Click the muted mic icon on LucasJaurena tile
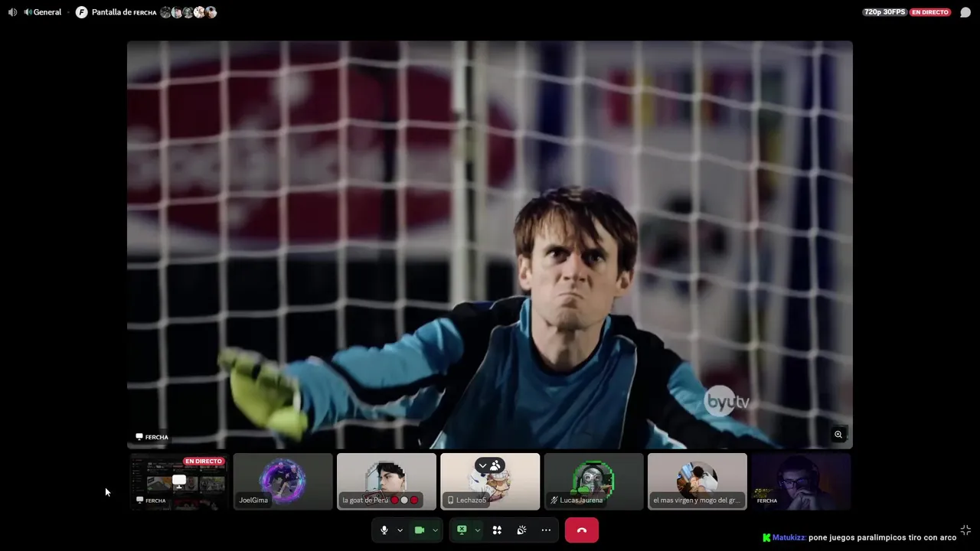The height and width of the screenshot is (551, 980). (x=554, y=500)
